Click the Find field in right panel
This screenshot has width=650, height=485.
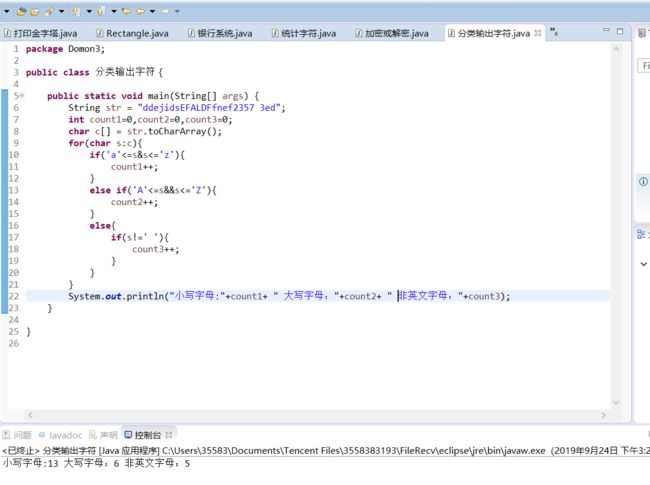pyautogui.click(x=644, y=66)
